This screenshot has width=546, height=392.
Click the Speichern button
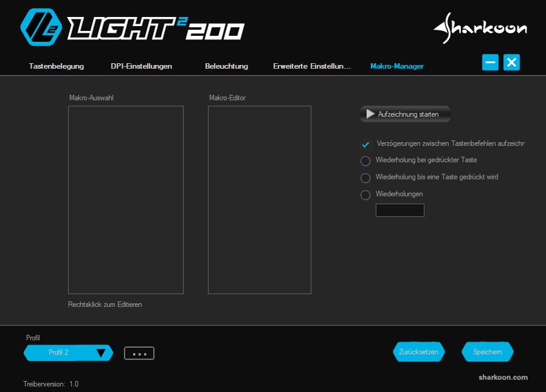(x=487, y=352)
